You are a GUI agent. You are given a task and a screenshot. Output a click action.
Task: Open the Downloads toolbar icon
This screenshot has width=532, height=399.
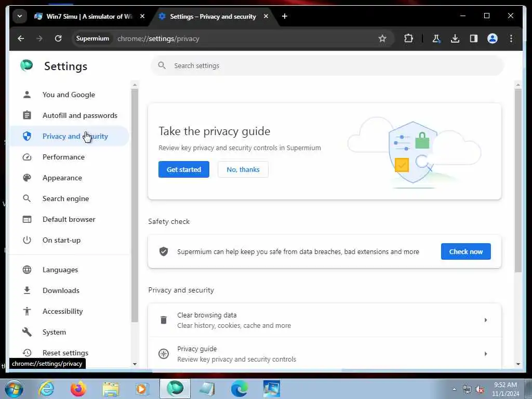pos(455,38)
